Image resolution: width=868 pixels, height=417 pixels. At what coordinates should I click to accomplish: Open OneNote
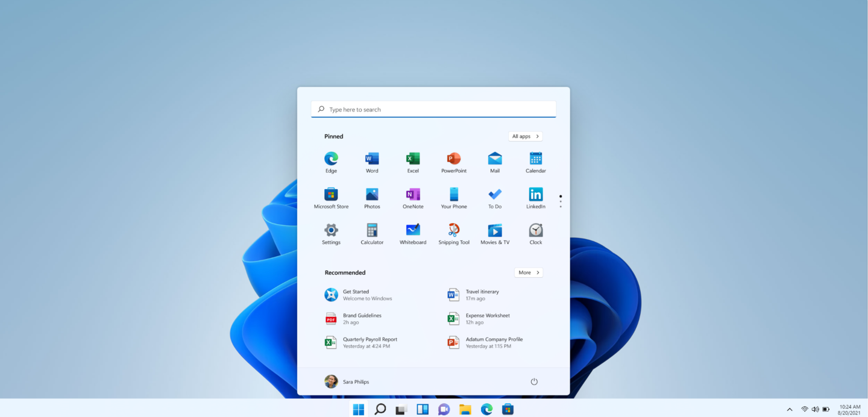pyautogui.click(x=412, y=196)
